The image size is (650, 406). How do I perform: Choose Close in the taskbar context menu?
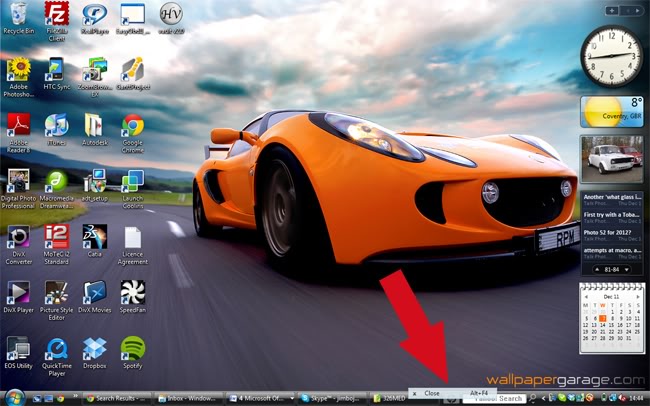tap(432, 393)
